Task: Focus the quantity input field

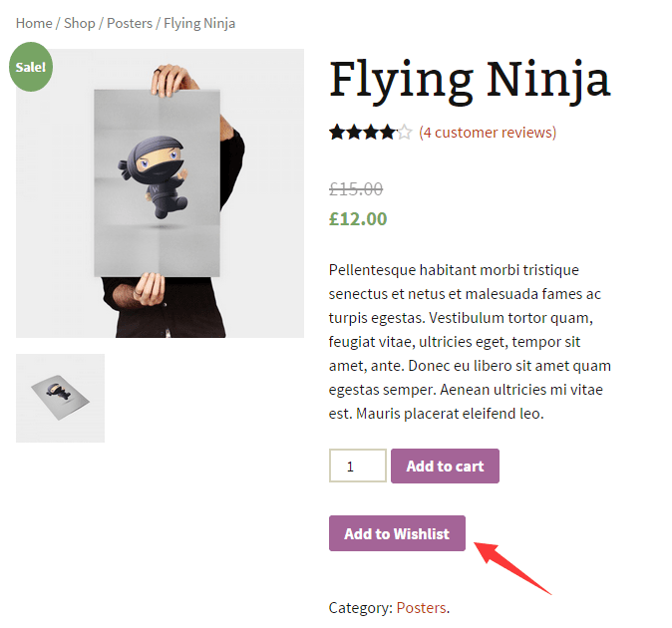Action: 357,466
